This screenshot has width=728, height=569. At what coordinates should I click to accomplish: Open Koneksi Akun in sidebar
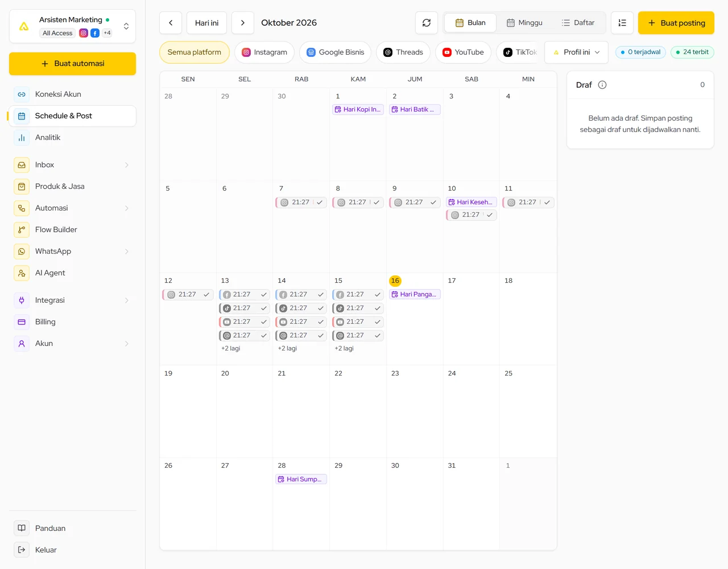click(72, 94)
